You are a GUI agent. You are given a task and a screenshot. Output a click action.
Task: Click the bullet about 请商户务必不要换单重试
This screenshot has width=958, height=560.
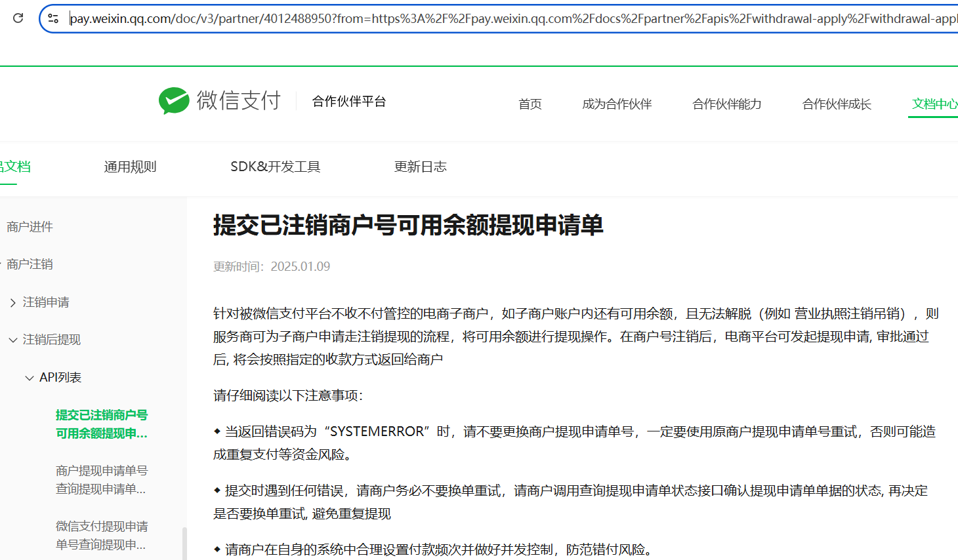(x=571, y=502)
